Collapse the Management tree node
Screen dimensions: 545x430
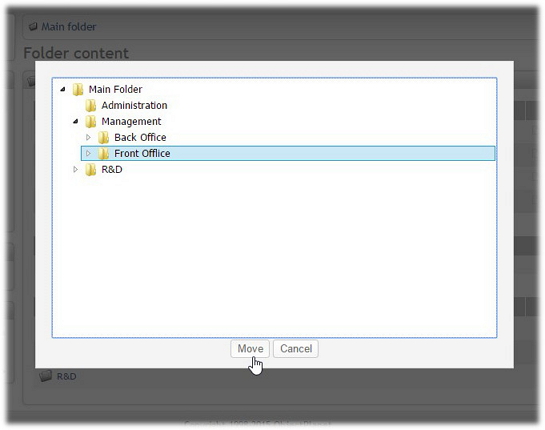76,122
